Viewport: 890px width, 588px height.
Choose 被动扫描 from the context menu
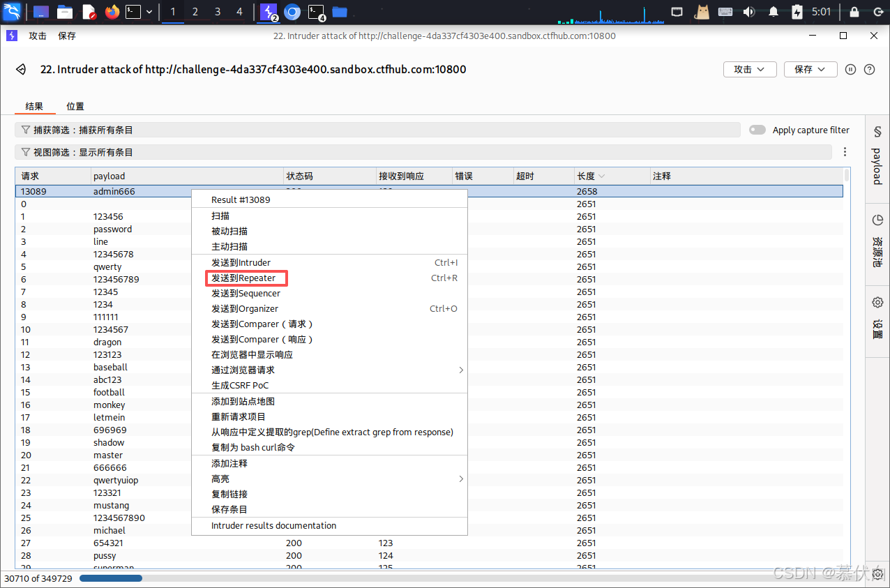[x=329, y=231]
